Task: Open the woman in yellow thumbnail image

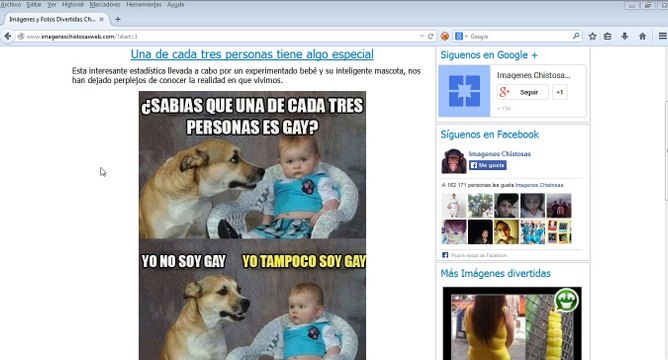Action: point(512,323)
